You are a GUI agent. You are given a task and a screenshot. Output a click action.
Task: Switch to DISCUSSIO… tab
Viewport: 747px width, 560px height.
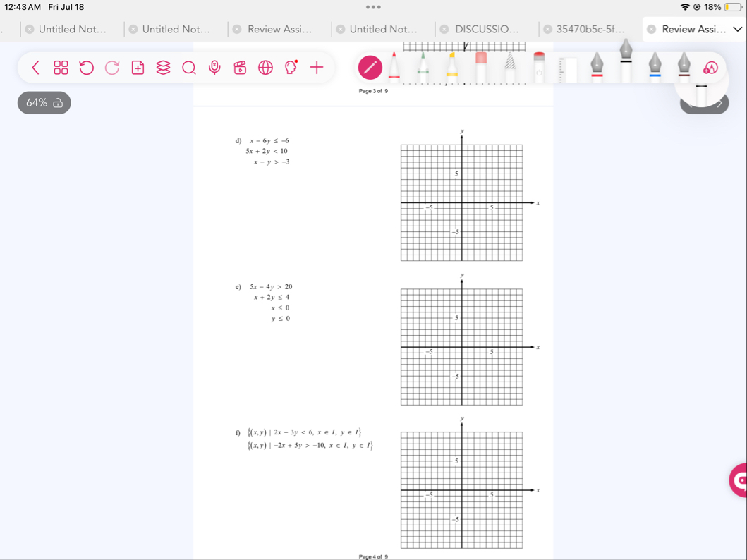point(487,29)
